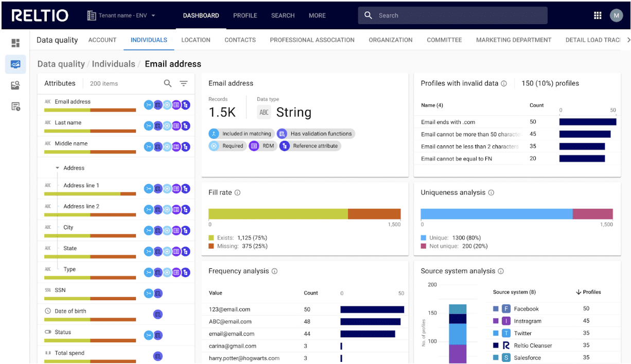This screenshot has height=364, width=631.
Task: Click validation icon in State row
Action: click(158, 251)
